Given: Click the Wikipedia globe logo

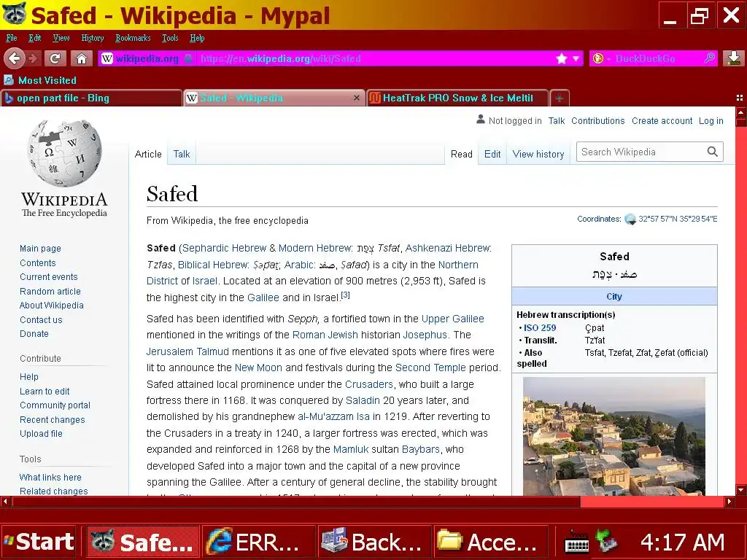Looking at the screenshot, I should pos(64,153).
